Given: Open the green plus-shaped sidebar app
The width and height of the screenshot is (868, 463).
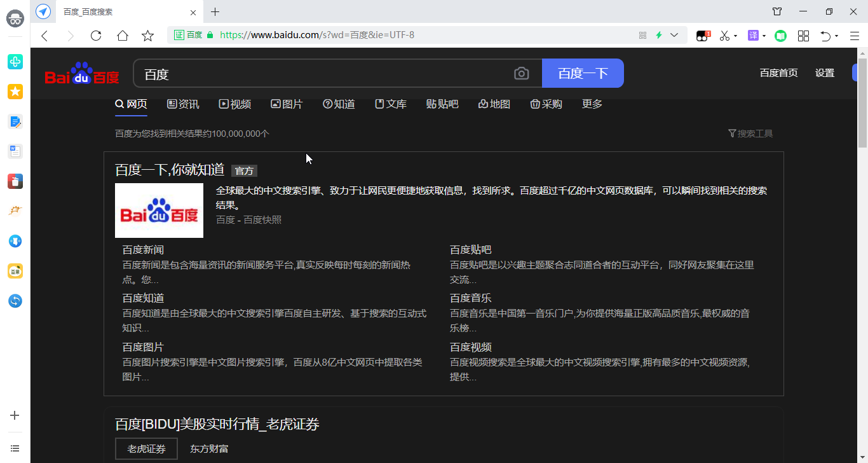Looking at the screenshot, I should [x=15, y=62].
